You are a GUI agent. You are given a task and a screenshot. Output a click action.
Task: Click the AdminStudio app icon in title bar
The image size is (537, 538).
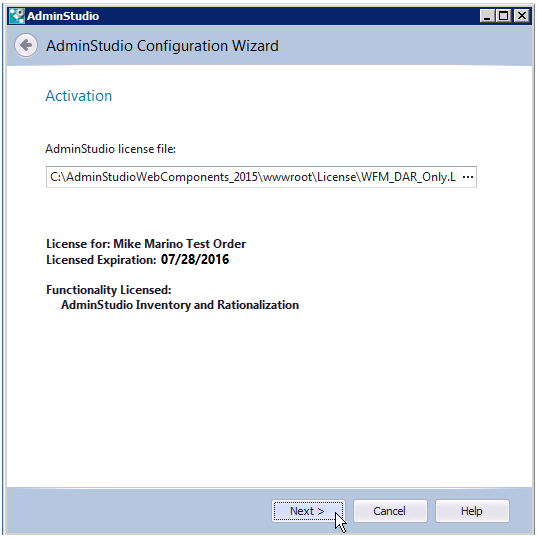pos(17,16)
